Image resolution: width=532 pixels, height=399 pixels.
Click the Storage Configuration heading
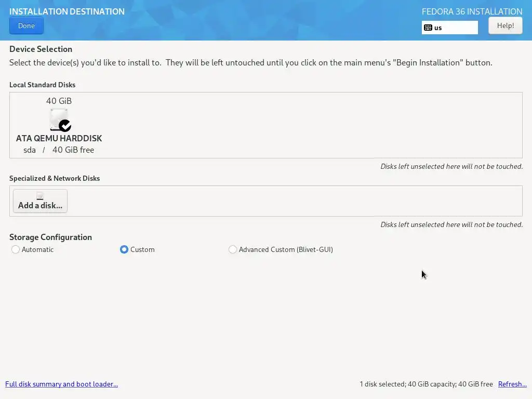(x=50, y=237)
